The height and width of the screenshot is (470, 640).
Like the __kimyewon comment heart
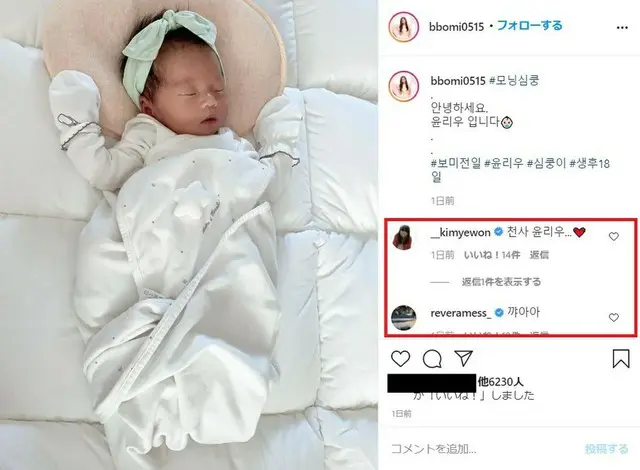[614, 236]
